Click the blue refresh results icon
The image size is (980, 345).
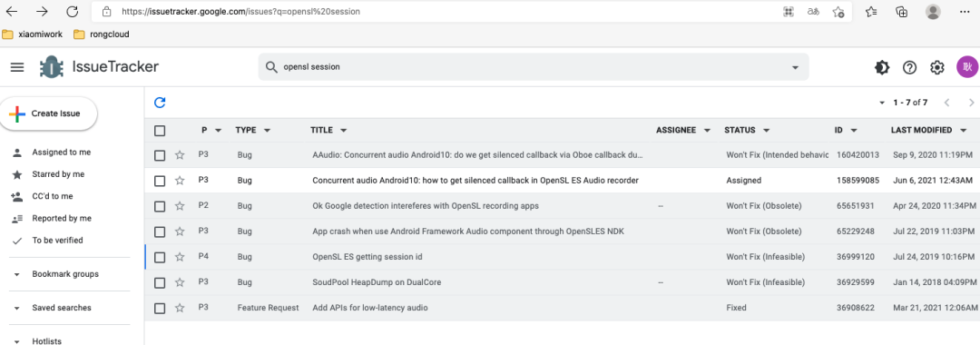[160, 103]
